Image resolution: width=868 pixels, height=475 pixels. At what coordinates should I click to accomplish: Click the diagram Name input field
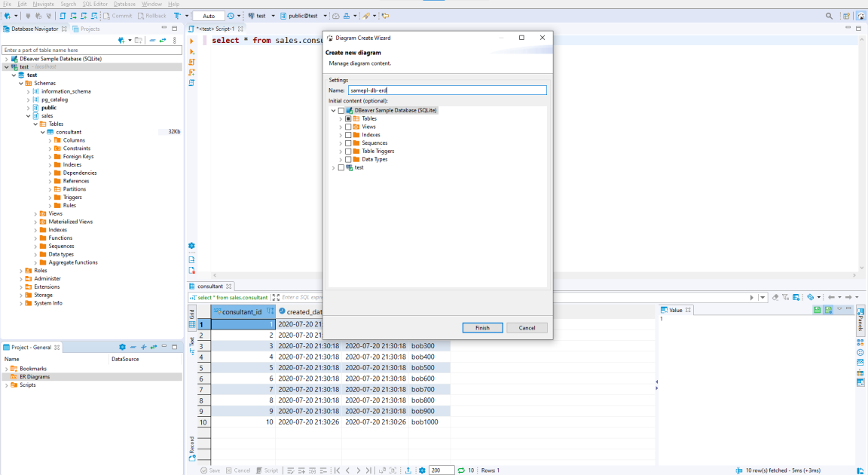(448, 90)
